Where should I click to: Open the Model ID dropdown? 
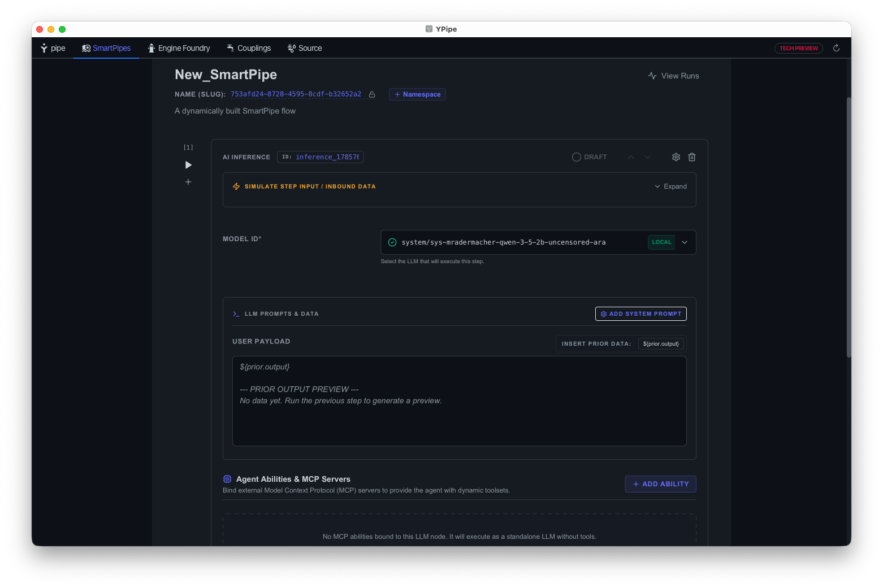pyautogui.click(x=538, y=242)
